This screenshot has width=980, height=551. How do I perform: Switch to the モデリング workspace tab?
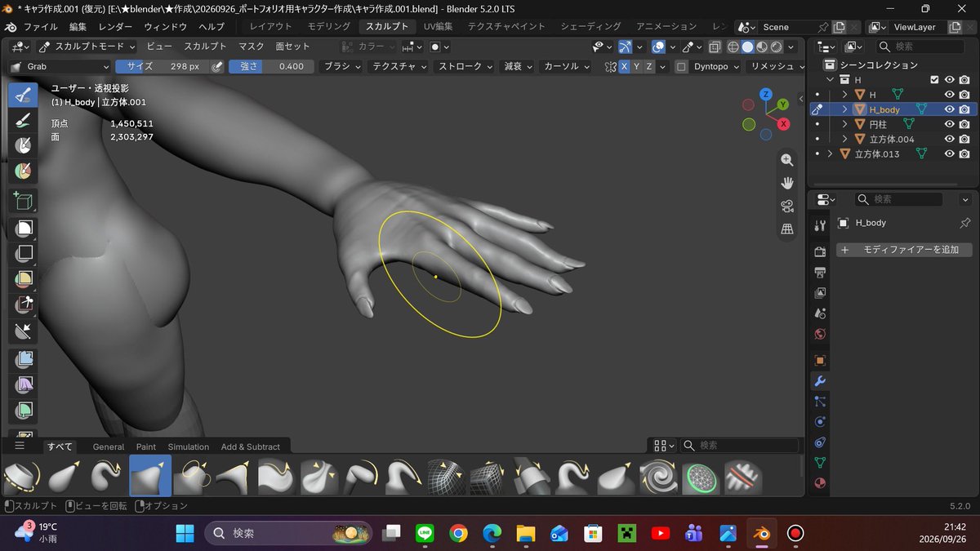pos(329,27)
